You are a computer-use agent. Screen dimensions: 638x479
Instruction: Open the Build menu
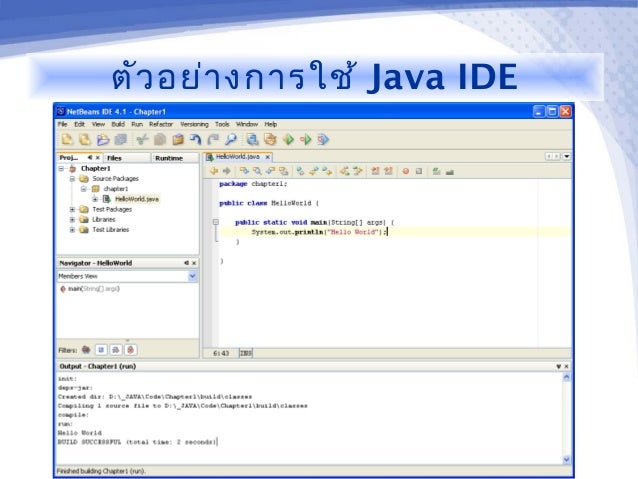[118, 124]
